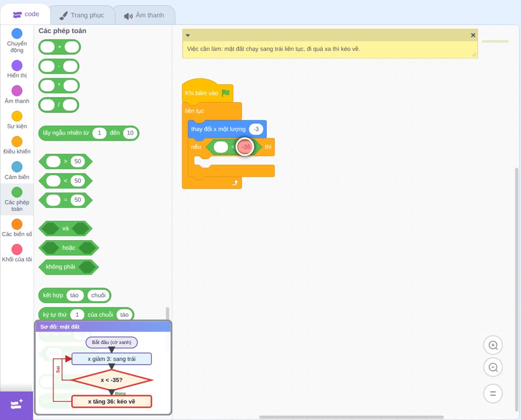Pick the division operator block
Screen dimensions: 521x420
pyautogui.click(x=59, y=105)
